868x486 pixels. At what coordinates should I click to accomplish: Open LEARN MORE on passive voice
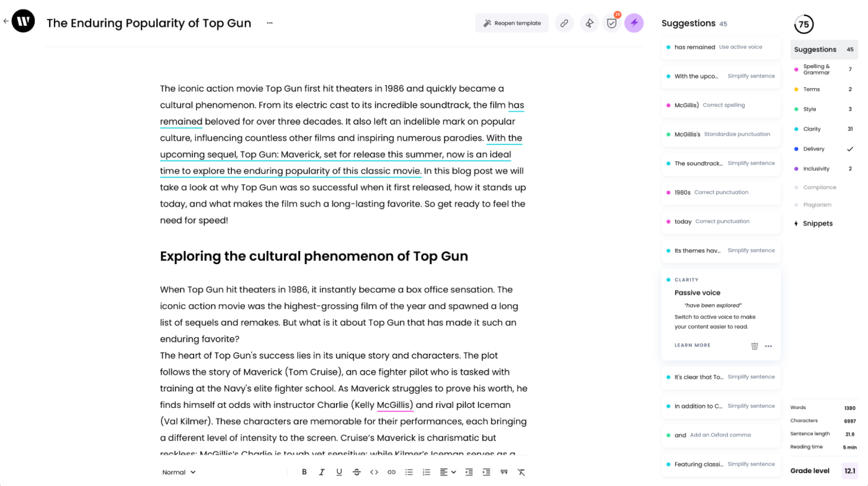click(x=693, y=345)
